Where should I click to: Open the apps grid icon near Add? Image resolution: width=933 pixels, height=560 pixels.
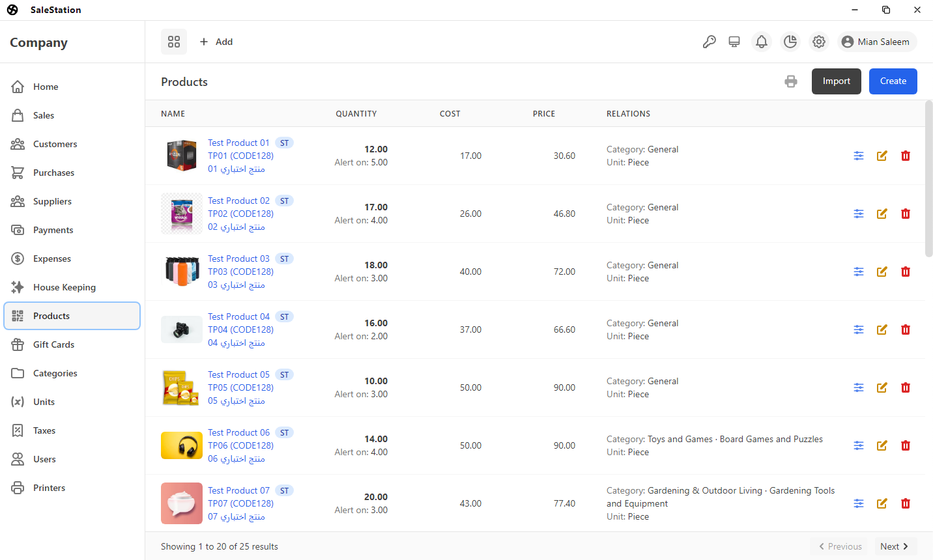[x=173, y=41]
